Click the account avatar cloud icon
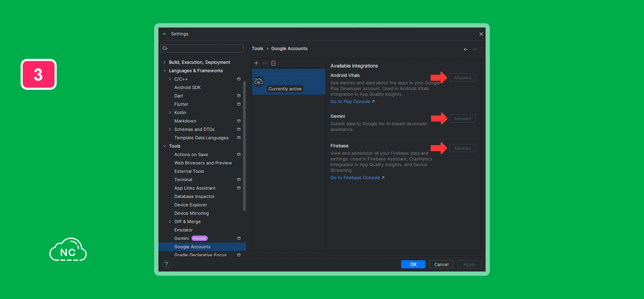 point(258,81)
